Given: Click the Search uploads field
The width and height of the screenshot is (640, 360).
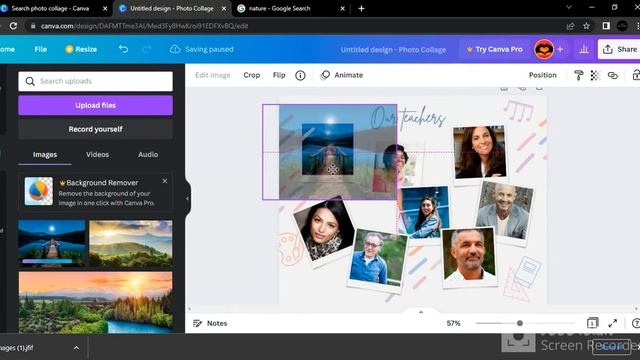Looking at the screenshot, I should [96, 81].
